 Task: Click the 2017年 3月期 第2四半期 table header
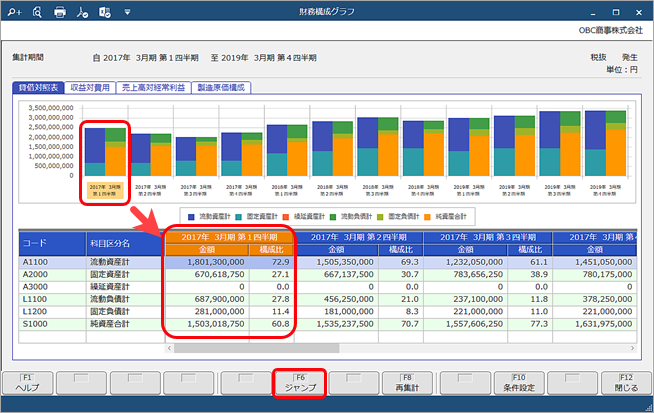[358, 237]
